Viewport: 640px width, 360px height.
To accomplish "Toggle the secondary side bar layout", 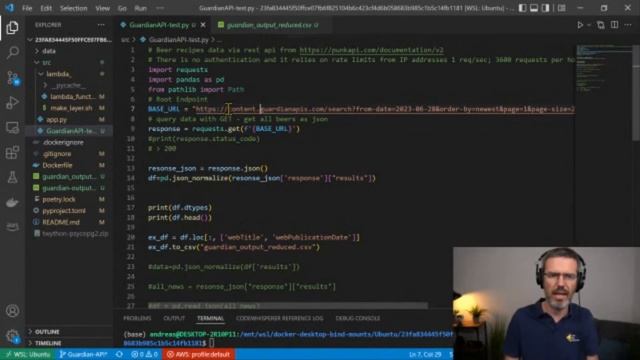I will (x=546, y=8).
